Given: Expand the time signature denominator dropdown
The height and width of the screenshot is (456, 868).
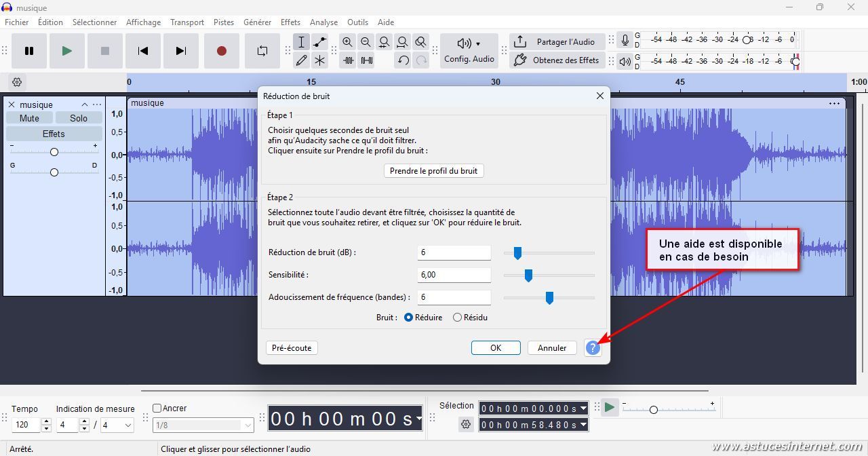Looking at the screenshot, I should tap(127, 425).
